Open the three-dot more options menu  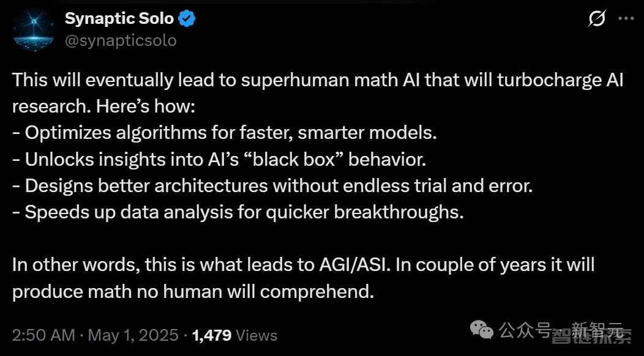click(x=626, y=18)
